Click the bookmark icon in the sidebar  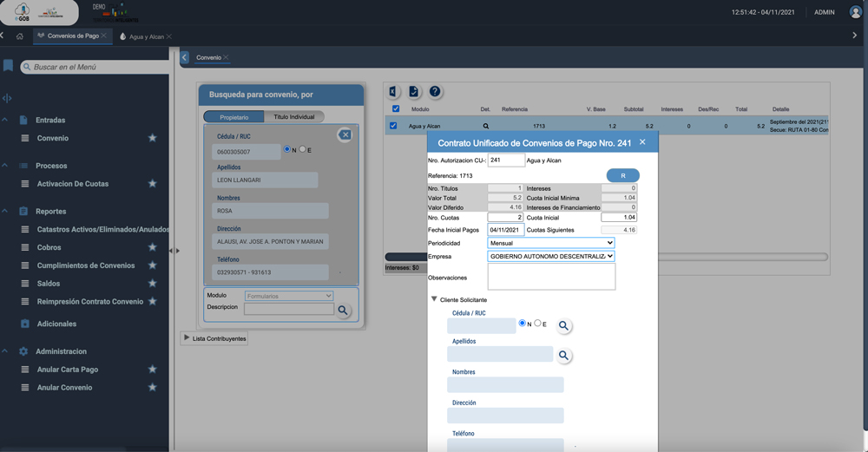point(8,67)
